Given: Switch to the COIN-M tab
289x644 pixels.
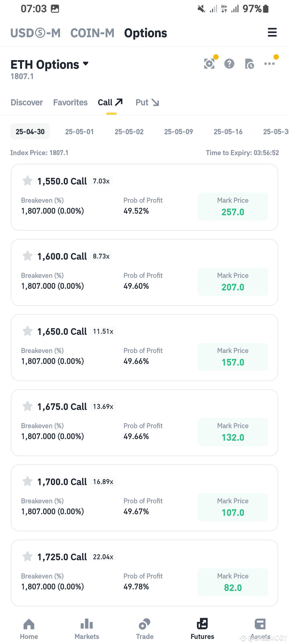Looking at the screenshot, I should 92,33.
